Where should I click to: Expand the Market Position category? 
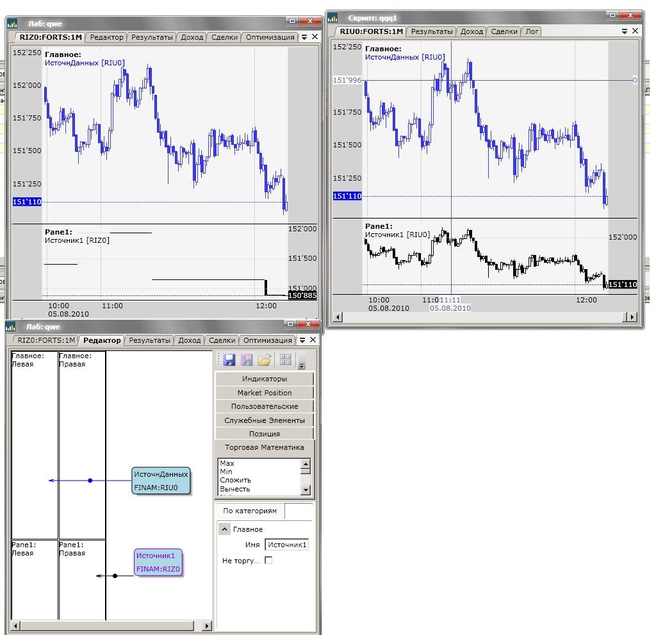point(265,393)
